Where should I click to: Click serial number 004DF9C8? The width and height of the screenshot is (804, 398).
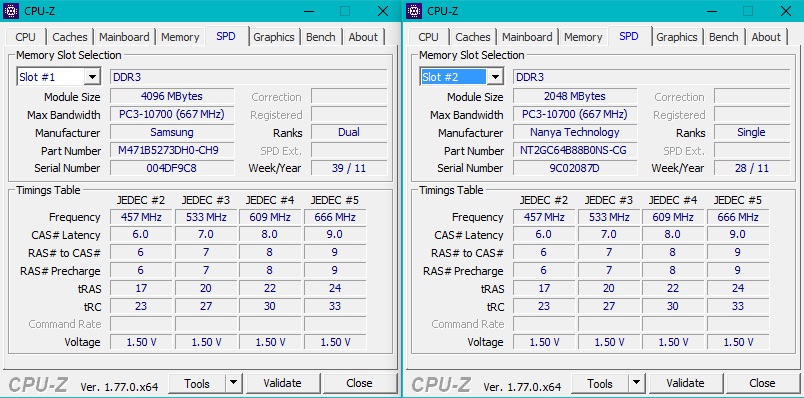coord(172,168)
